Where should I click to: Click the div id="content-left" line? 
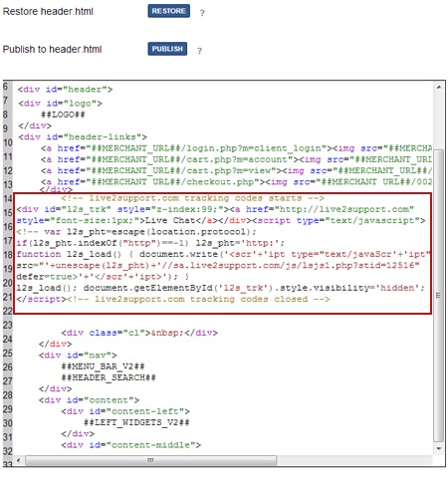click(125, 411)
